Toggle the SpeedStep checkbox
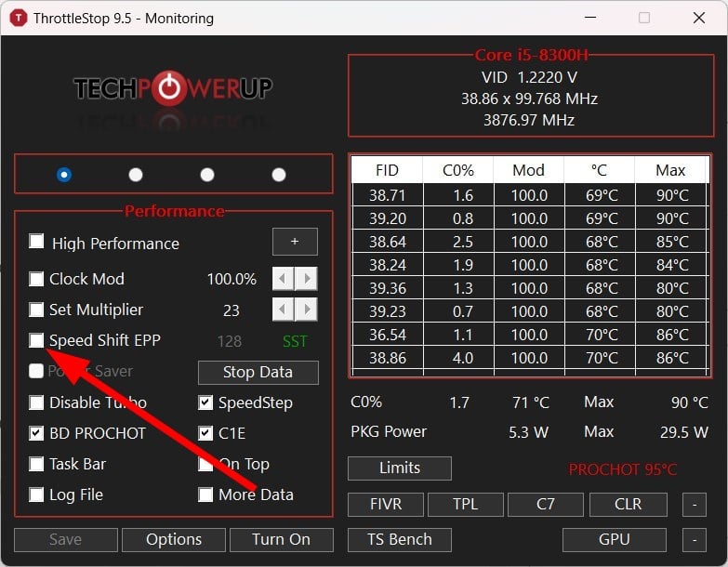The width and height of the screenshot is (728, 567). pos(205,402)
